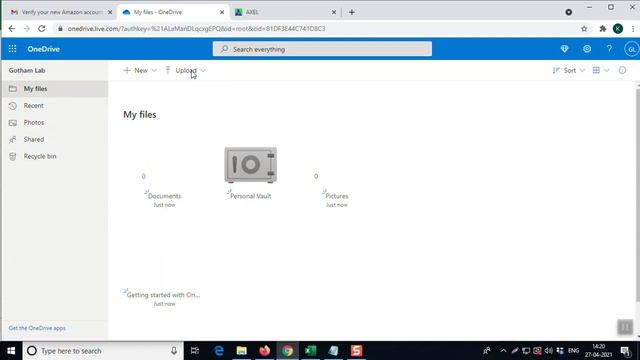This screenshot has width=640, height=360.
Task: Open the Chrome three-dot menu
Action: [633, 29]
